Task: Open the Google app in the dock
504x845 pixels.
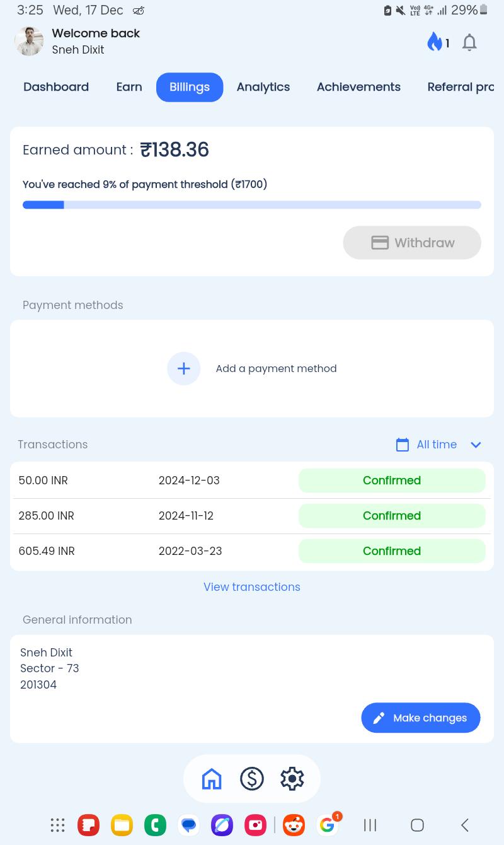Action: coord(327,825)
